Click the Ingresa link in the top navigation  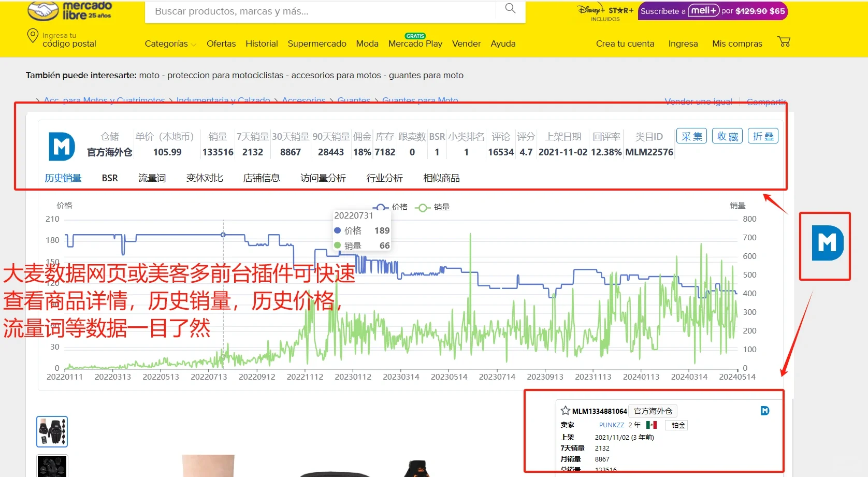tap(683, 44)
